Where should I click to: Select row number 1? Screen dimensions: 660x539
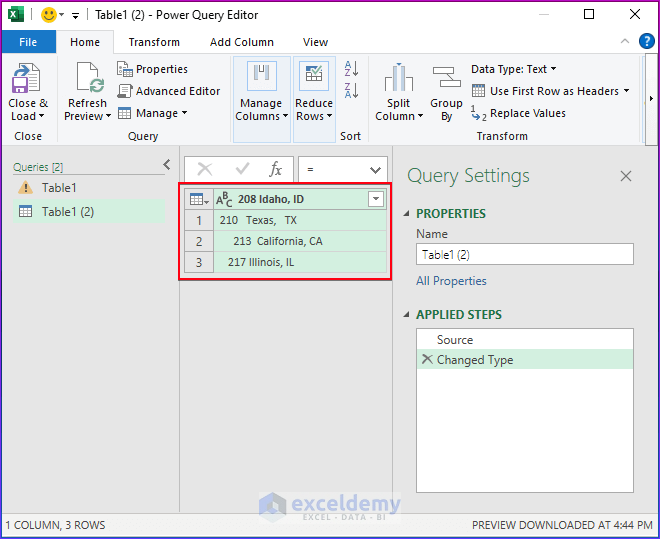199,220
